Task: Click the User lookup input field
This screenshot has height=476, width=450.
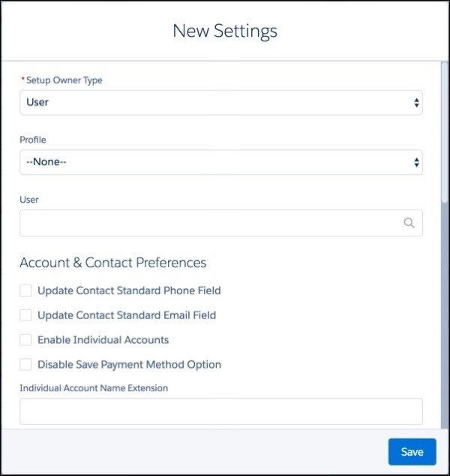Action: pyautogui.click(x=221, y=223)
